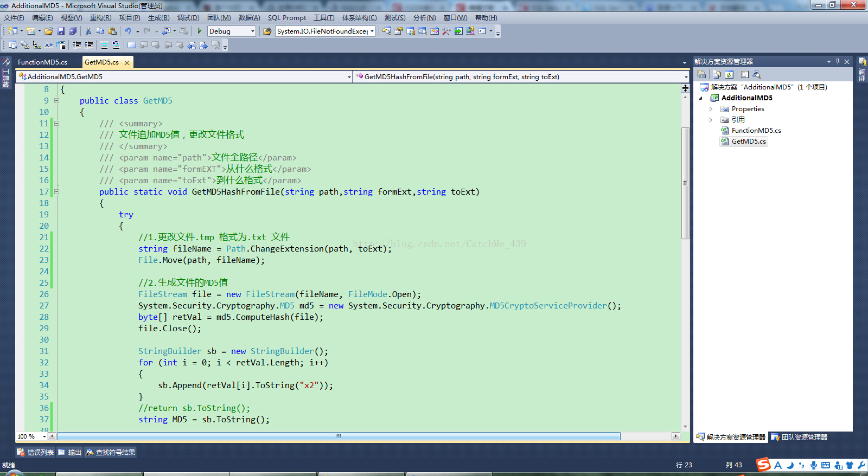Switch to the FunctionMD5.cs tab
Viewport: 868px width, 476px height.
coord(42,62)
